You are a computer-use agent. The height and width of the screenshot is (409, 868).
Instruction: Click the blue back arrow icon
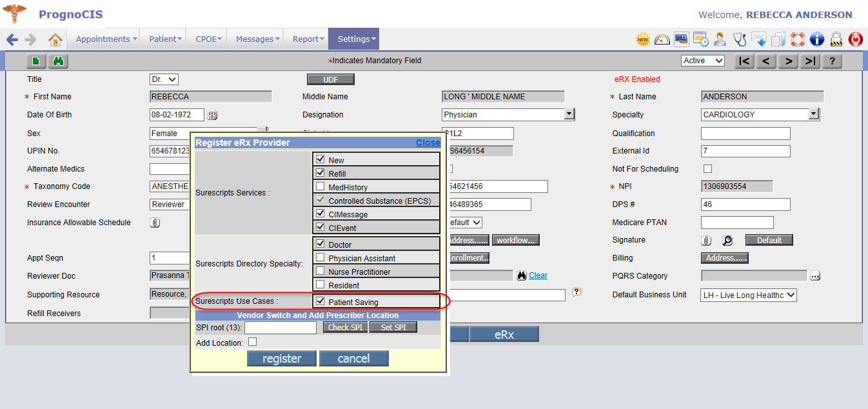(x=12, y=40)
